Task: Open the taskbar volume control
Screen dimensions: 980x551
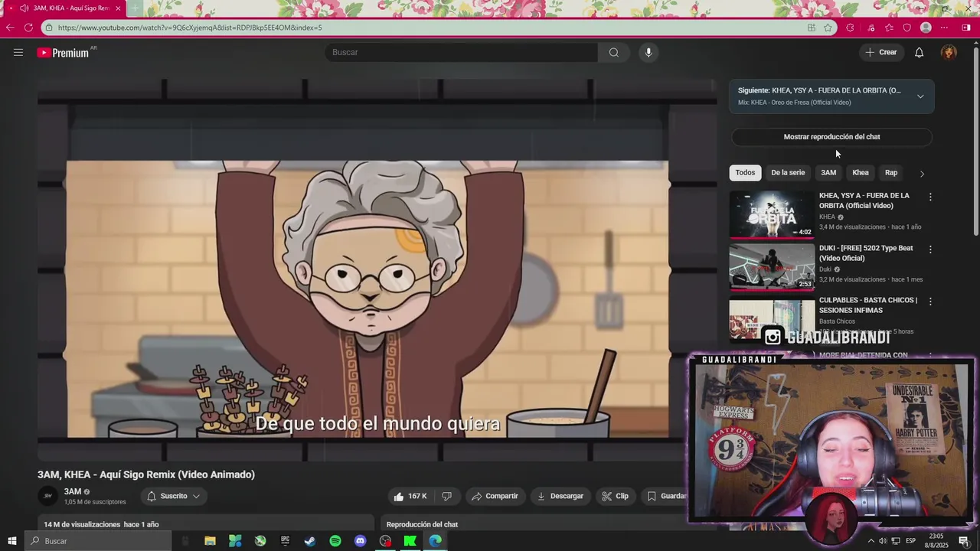Action: click(x=883, y=541)
